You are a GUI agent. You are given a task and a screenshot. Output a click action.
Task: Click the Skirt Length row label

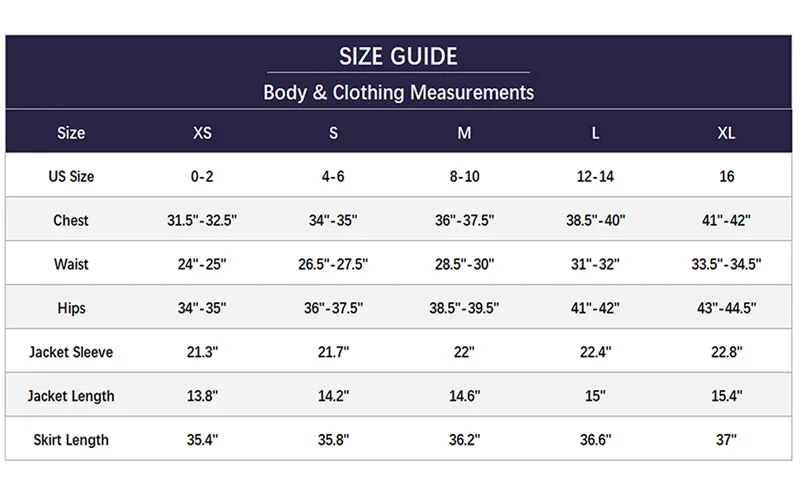(x=71, y=440)
